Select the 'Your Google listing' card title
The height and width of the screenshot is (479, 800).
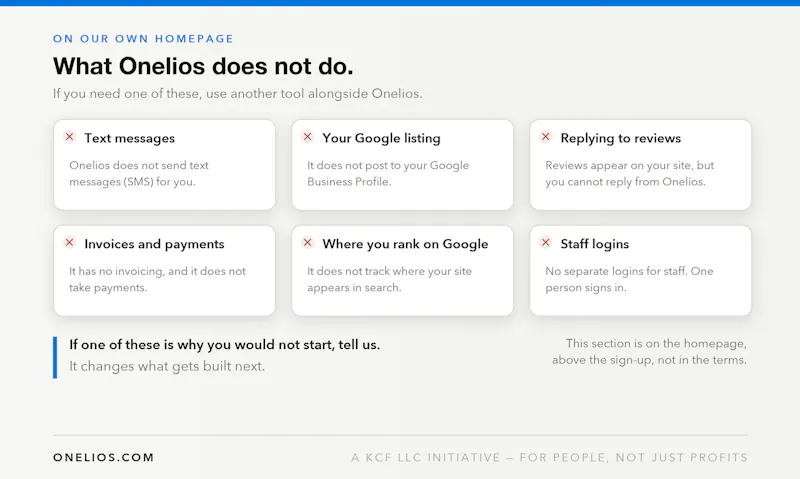(381, 138)
